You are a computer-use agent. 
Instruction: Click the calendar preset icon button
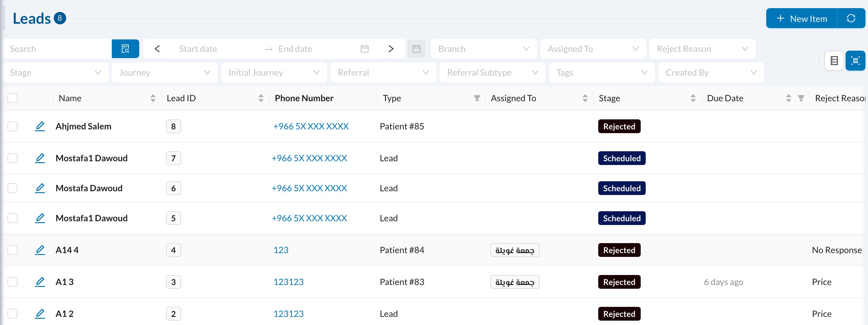(417, 49)
